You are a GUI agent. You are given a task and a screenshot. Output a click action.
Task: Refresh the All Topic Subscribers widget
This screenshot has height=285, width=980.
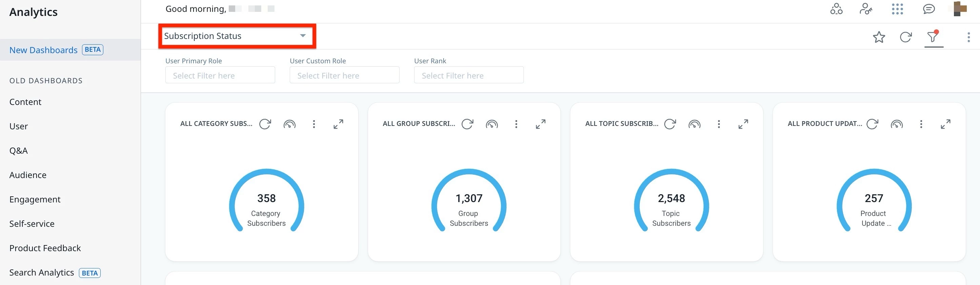(x=670, y=124)
